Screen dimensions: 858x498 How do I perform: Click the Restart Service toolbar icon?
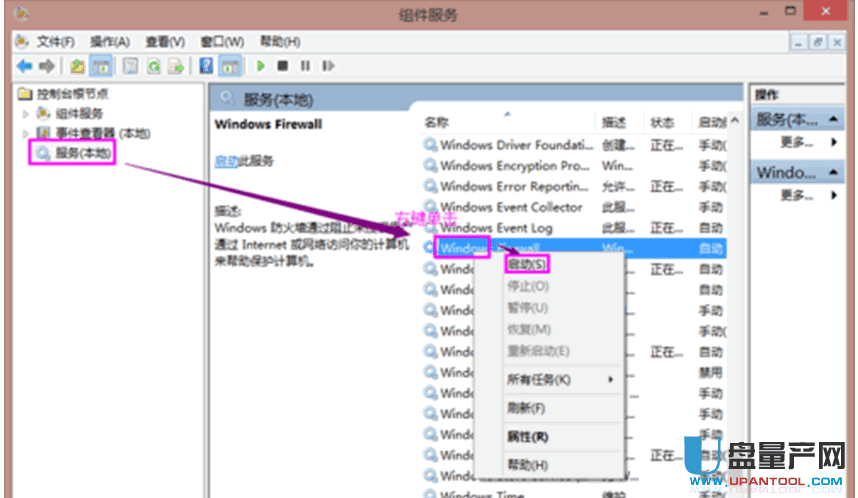coord(326,66)
